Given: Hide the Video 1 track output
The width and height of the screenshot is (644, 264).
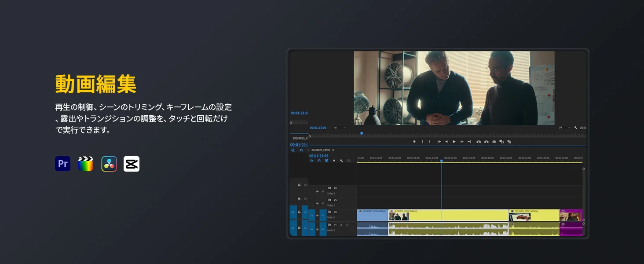Looking at the screenshot, I should [335, 212].
